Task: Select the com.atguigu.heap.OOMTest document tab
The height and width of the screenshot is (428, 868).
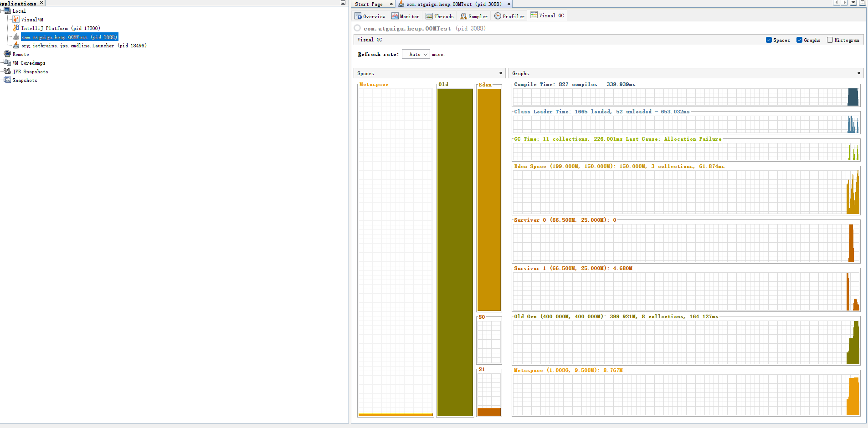Action: click(454, 4)
